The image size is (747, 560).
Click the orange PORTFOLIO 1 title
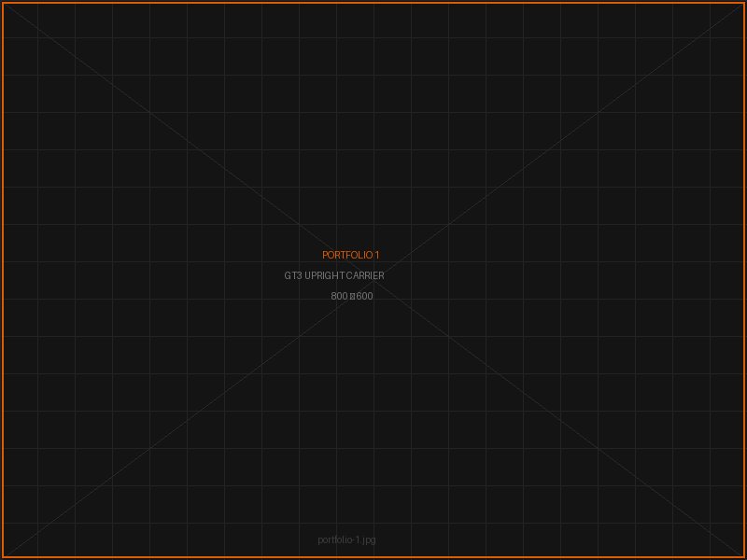coord(351,255)
